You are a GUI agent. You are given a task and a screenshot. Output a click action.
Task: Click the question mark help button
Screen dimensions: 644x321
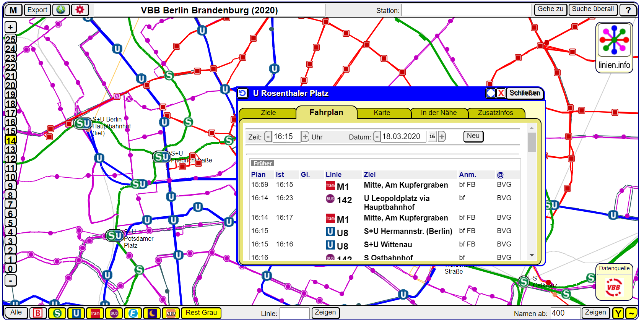628,10
